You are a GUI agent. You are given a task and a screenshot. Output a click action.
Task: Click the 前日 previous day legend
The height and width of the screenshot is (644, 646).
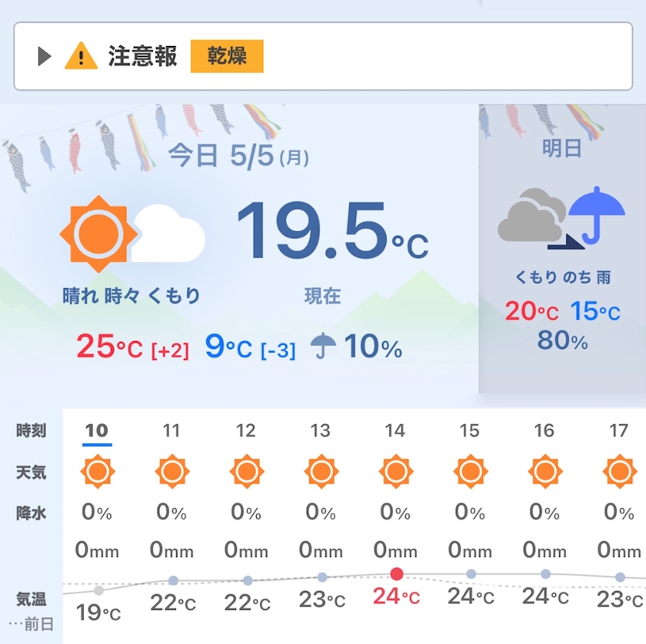point(32,624)
